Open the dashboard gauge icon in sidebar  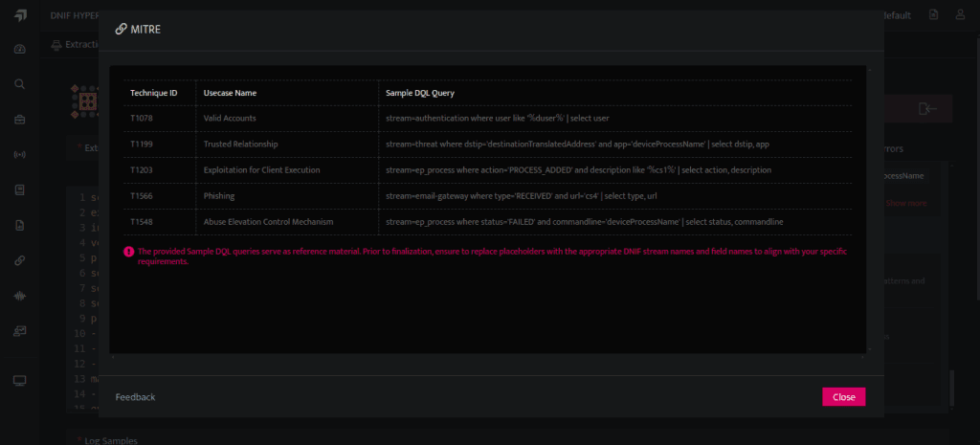(x=20, y=50)
